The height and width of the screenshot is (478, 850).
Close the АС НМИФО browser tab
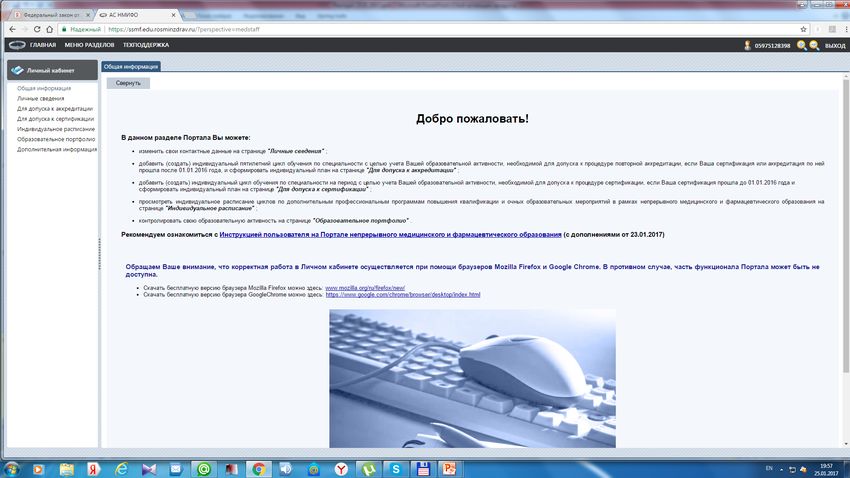(x=173, y=15)
